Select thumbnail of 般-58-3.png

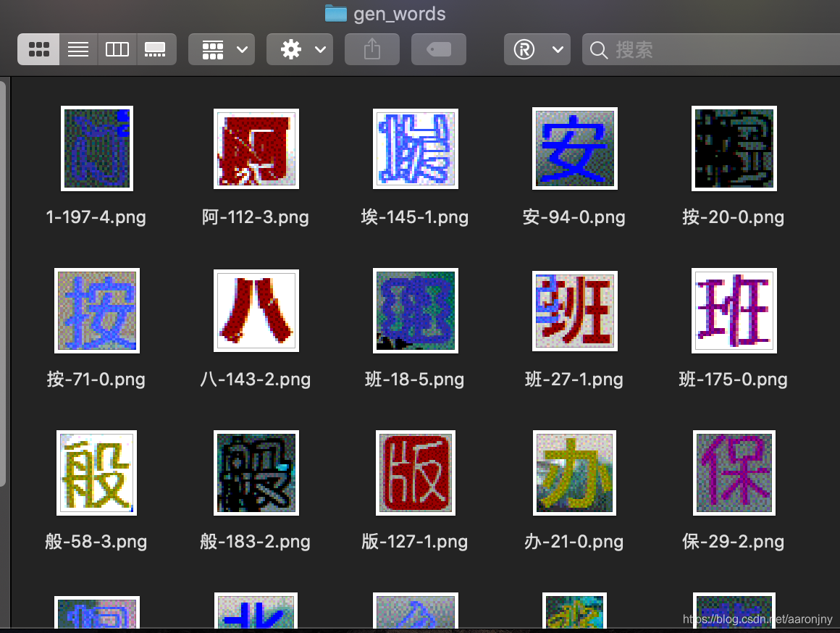click(x=96, y=473)
